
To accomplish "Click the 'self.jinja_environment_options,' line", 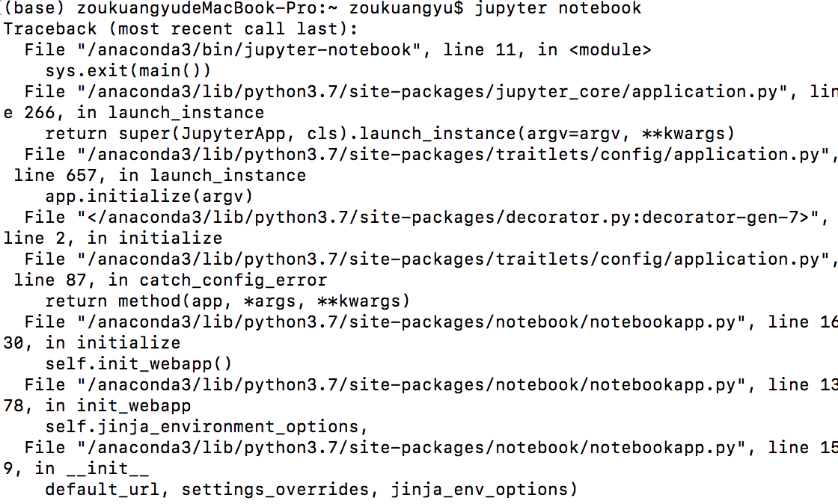I will point(207,427).
